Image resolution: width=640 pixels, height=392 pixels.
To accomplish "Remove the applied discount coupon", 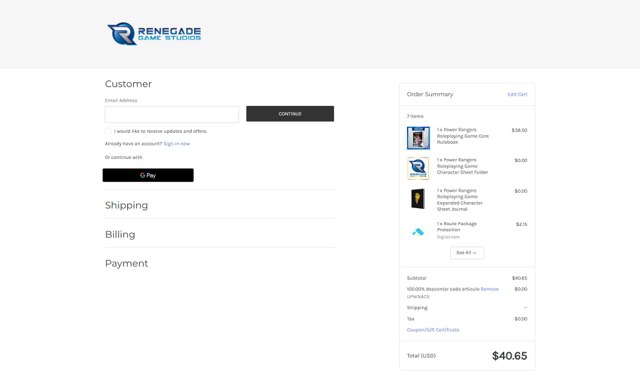I will [x=489, y=289].
